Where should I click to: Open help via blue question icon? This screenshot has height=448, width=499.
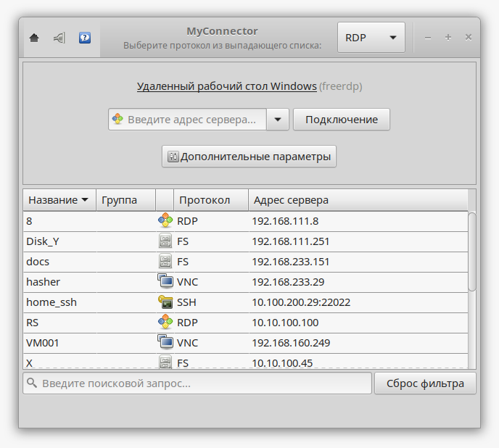point(85,38)
